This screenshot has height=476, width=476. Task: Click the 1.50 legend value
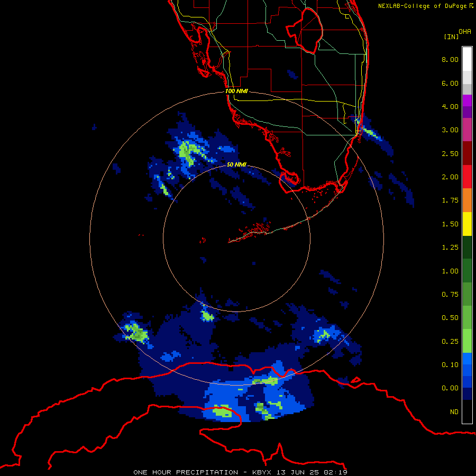450,224
